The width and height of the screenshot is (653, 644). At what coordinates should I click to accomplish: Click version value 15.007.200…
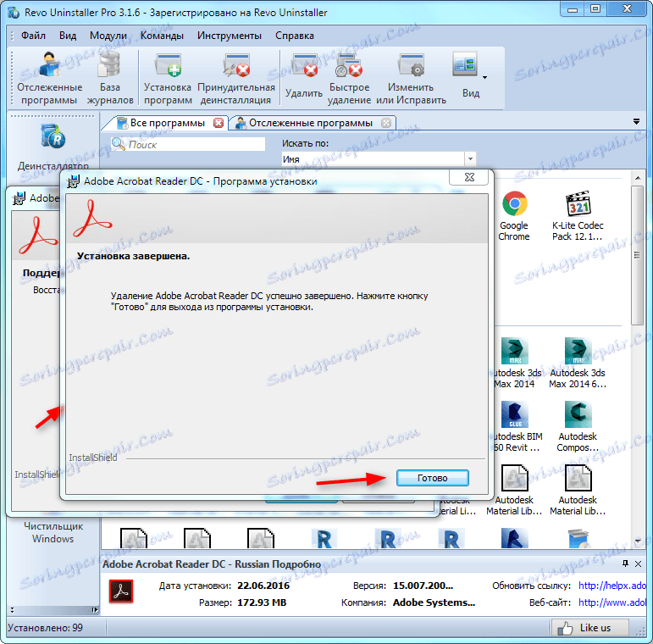coord(423,586)
